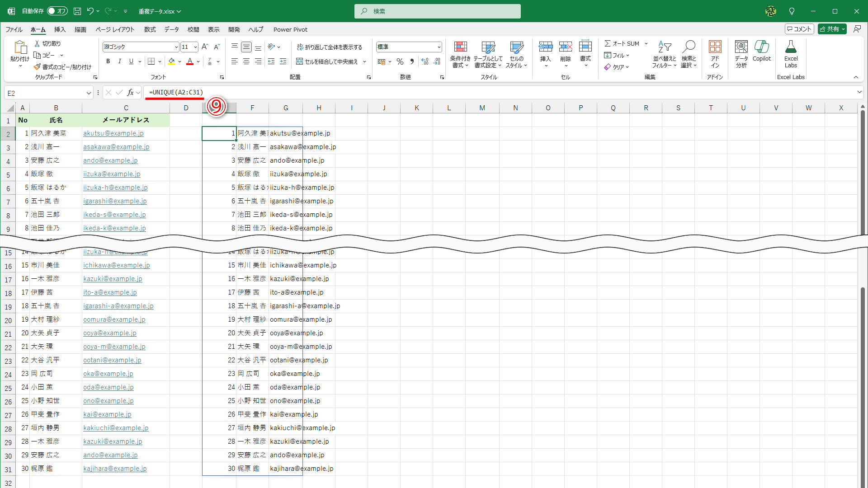Open the number format (標準) dropdown
The width and height of the screenshot is (868, 488).
[x=439, y=47]
